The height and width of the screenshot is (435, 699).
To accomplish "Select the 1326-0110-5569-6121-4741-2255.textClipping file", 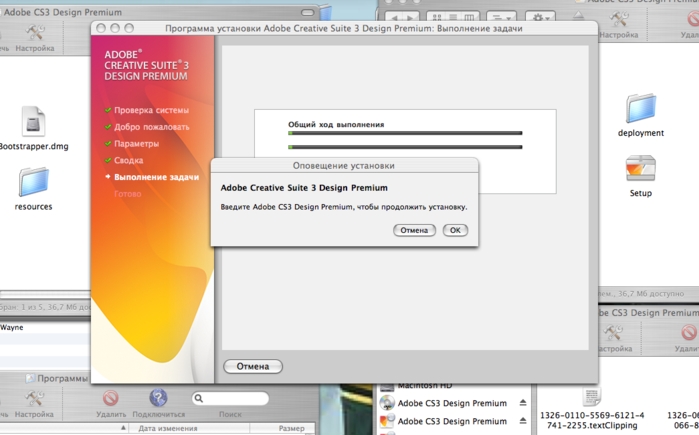I will (592, 410).
